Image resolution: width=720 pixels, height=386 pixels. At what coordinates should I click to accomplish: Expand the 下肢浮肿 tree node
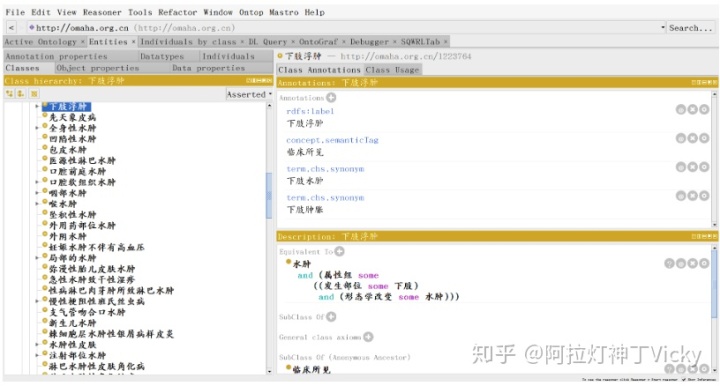(x=37, y=106)
